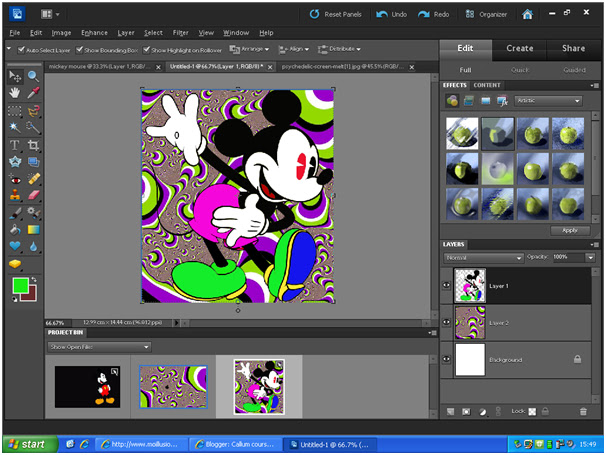Open layer blend mode Normal dropdown

(483, 257)
